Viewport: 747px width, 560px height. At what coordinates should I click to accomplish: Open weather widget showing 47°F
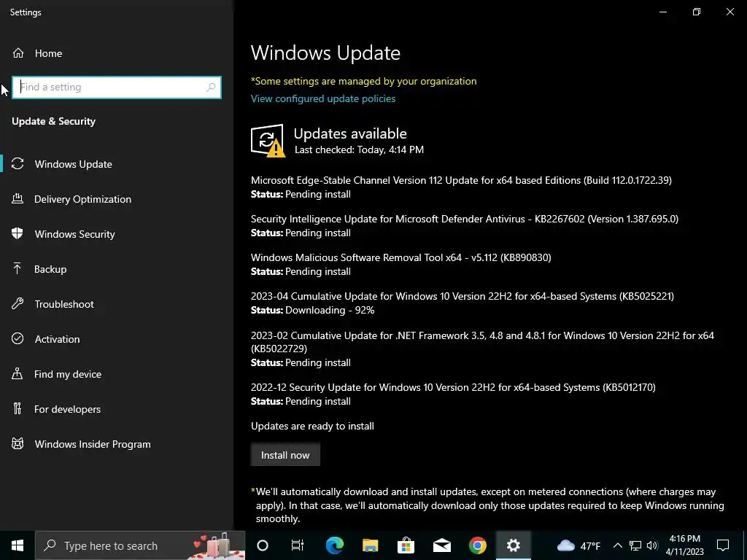pos(578,545)
